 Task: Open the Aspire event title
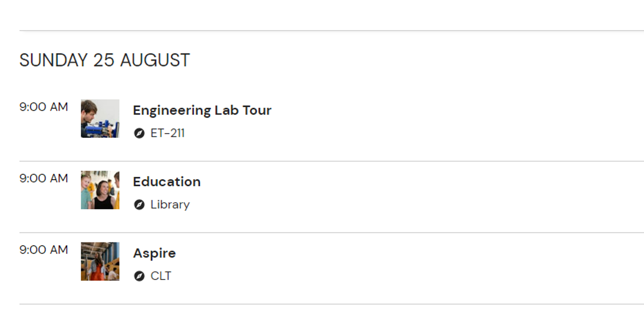(155, 253)
